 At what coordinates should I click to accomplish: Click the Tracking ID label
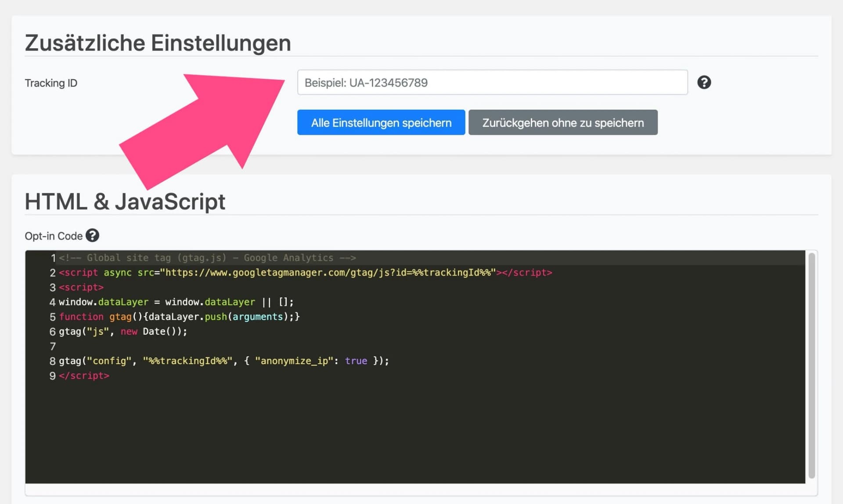(x=51, y=82)
